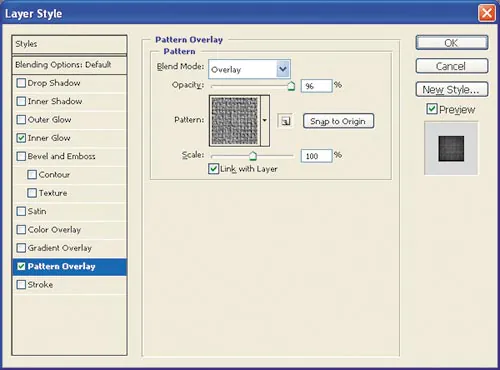Click the Scale slider handle
Viewport: 500px width, 370px height.
[253, 156]
